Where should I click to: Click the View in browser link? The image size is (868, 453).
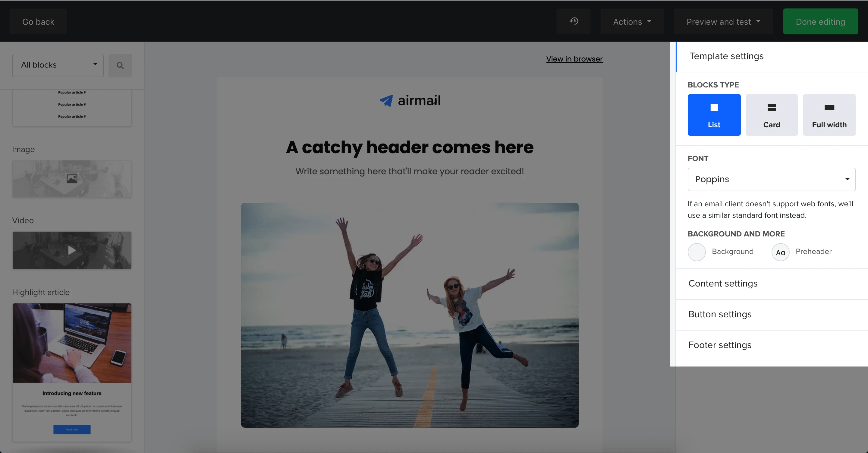click(x=574, y=59)
